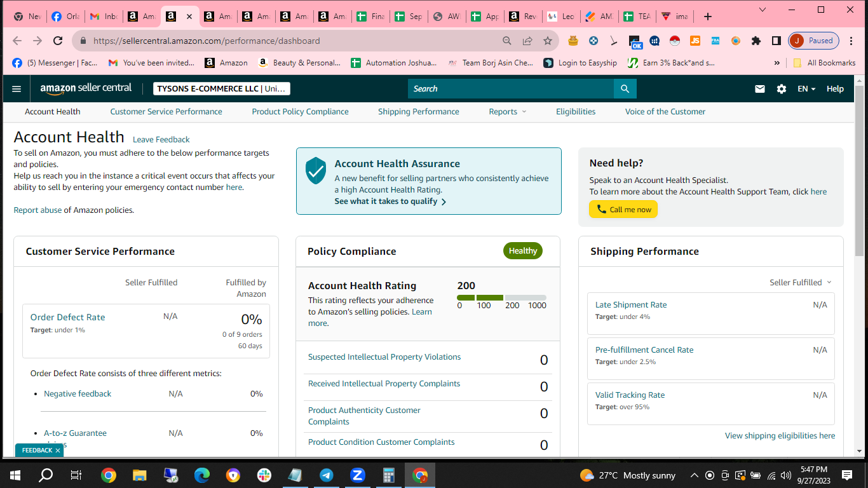Click the share page icon
868x488 pixels.
click(x=527, y=41)
